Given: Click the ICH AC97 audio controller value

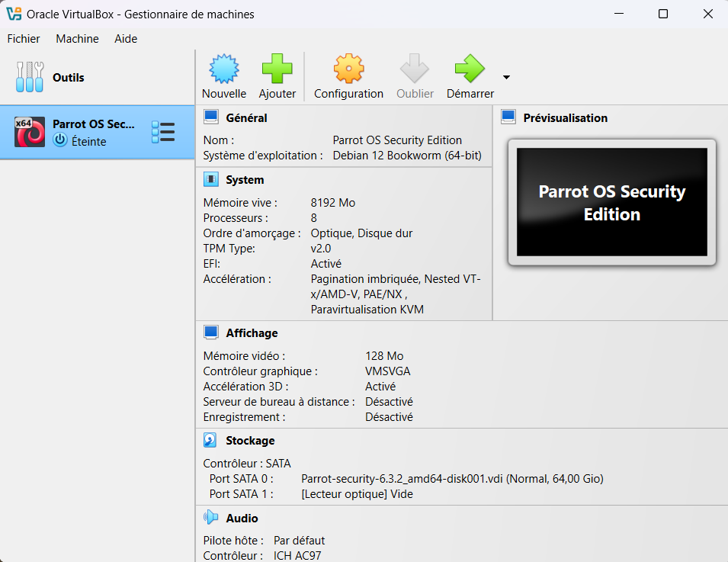Looking at the screenshot, I should [x=297, y=555].
